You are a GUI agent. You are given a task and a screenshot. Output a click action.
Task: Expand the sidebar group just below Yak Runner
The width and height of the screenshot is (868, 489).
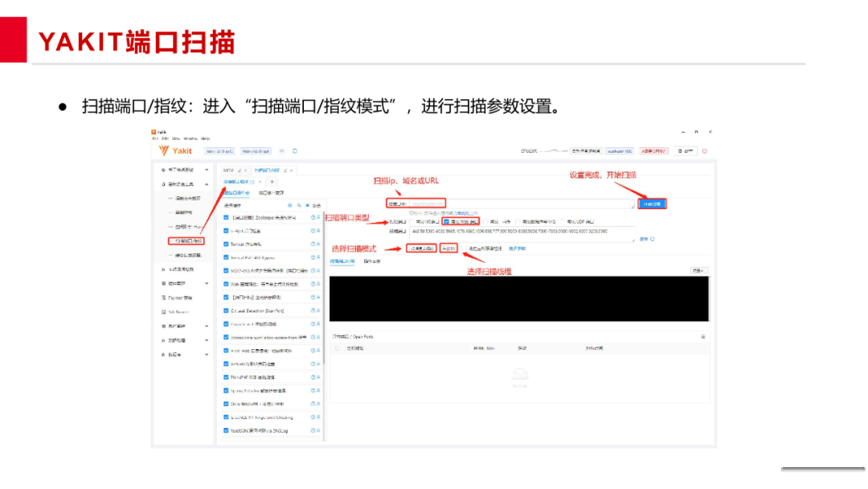pos(207,327)
